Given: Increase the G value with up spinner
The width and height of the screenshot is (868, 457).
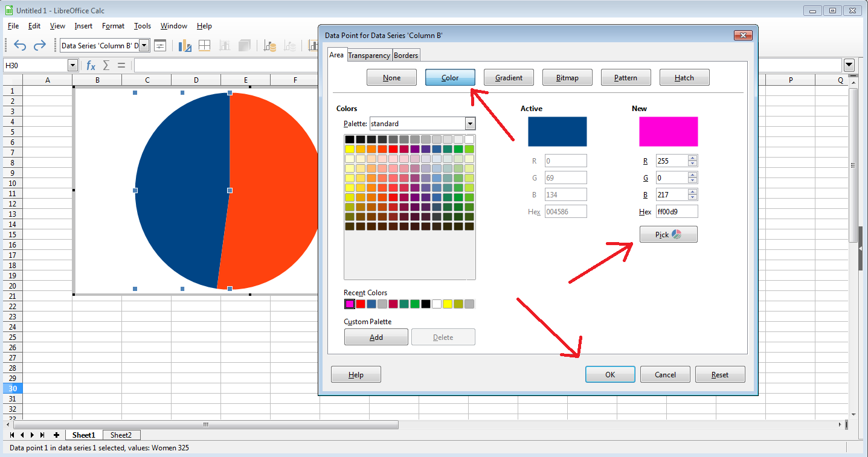Looking at the screenshot, I should tap(693, 175).
